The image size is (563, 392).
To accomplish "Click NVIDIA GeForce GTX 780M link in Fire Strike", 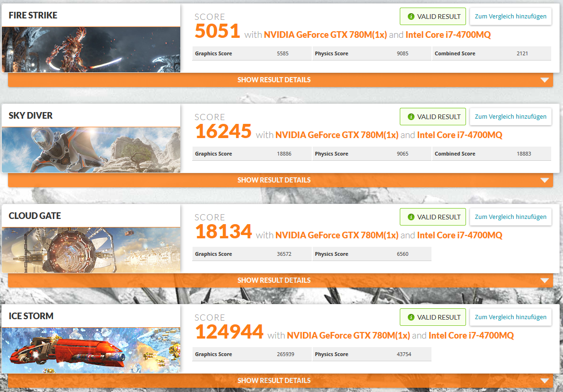I will [x=325, y=35].
